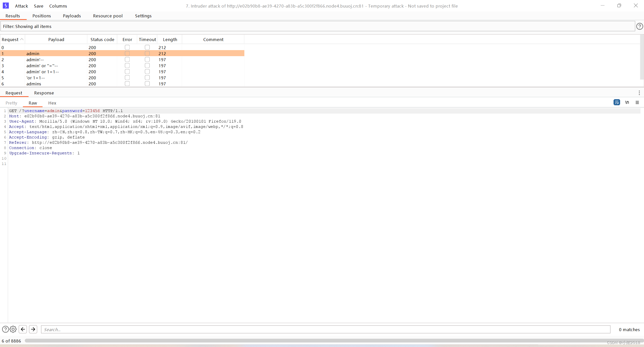
Task: Switch to the Resource pool tab
Action: (108, 16)
